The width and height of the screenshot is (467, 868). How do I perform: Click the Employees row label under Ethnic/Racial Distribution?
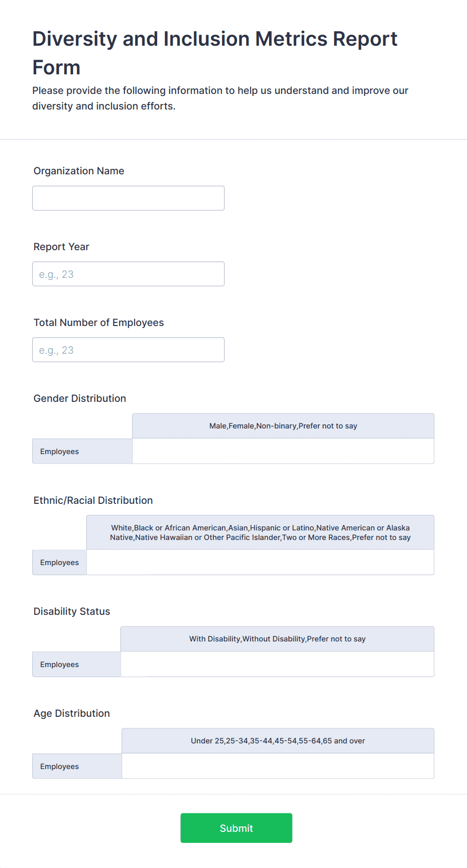point(60,562)
